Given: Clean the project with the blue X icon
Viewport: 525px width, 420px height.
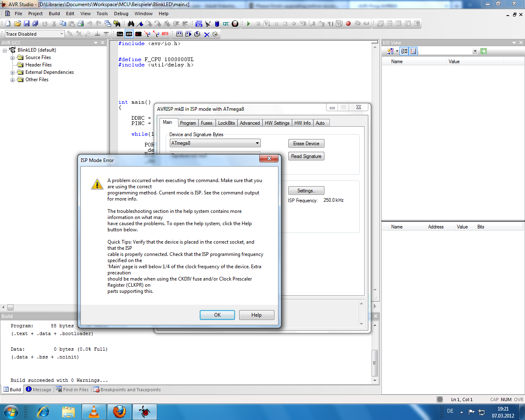Looking at the screenshot, I should point(207,34).
